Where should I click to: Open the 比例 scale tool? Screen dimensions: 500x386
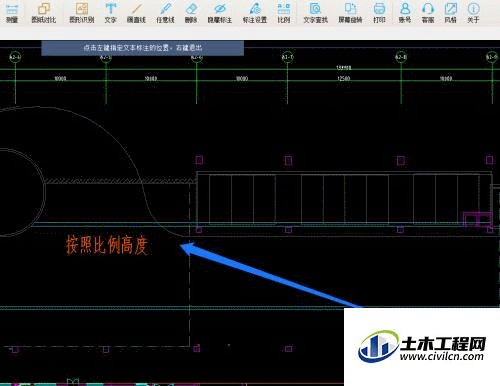pyautogui.click(x=284, y=13)
